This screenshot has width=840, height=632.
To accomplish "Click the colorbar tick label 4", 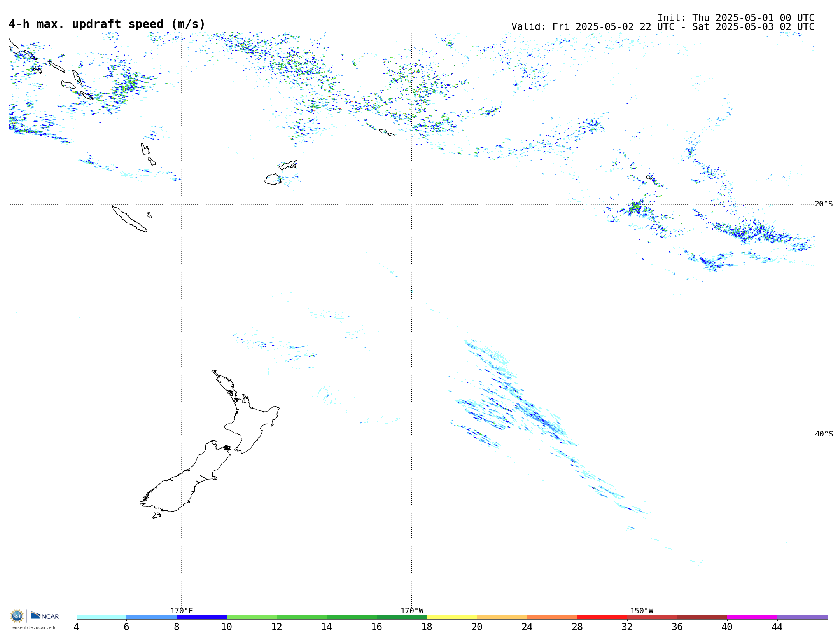I will [77, 627].
